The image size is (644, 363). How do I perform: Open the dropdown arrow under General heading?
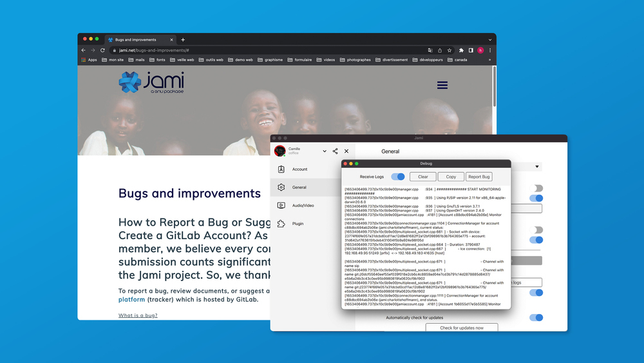coord(537,166)
